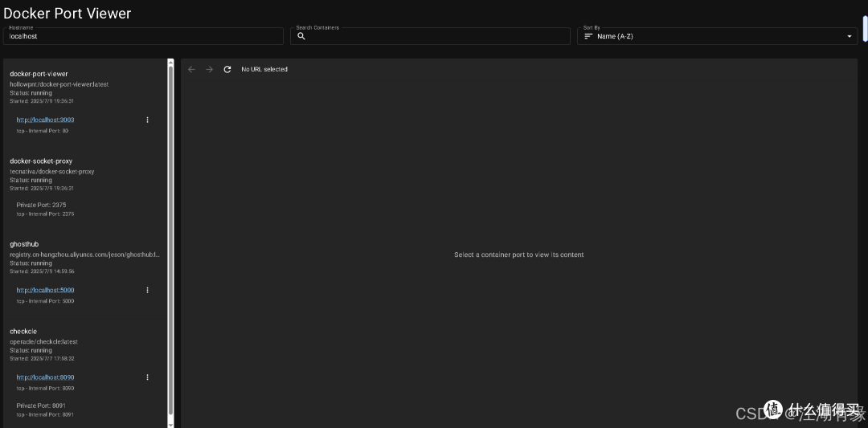The image size is (868, 428).
Task: Open link http://localhost:3003
Action: pos(45,120)
